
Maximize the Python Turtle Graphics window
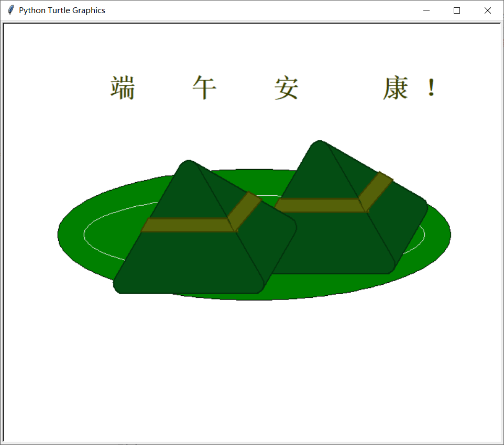tap(457, 10)
